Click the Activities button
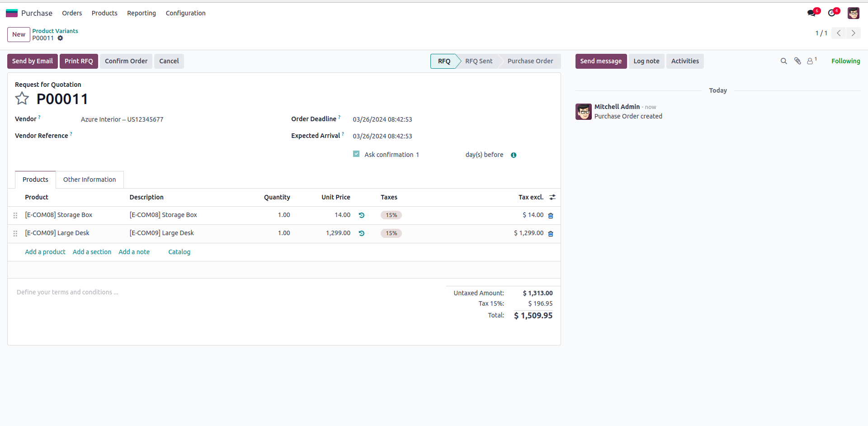 685,61
